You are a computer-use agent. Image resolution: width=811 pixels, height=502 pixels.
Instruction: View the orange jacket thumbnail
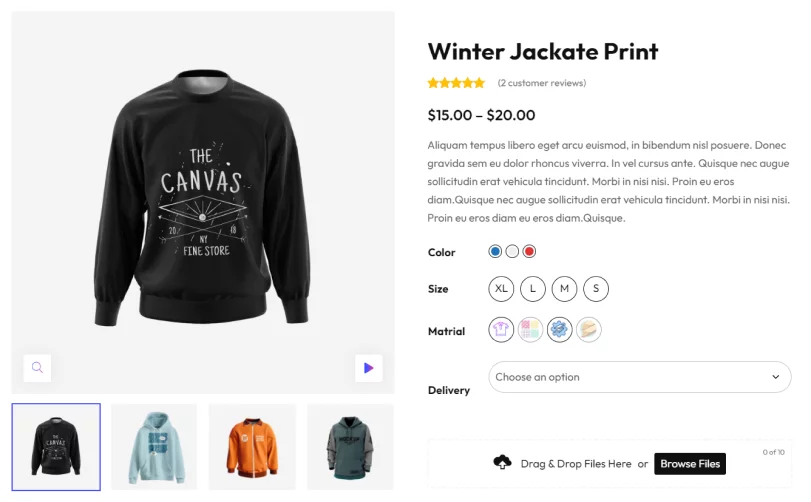(252, 447)
